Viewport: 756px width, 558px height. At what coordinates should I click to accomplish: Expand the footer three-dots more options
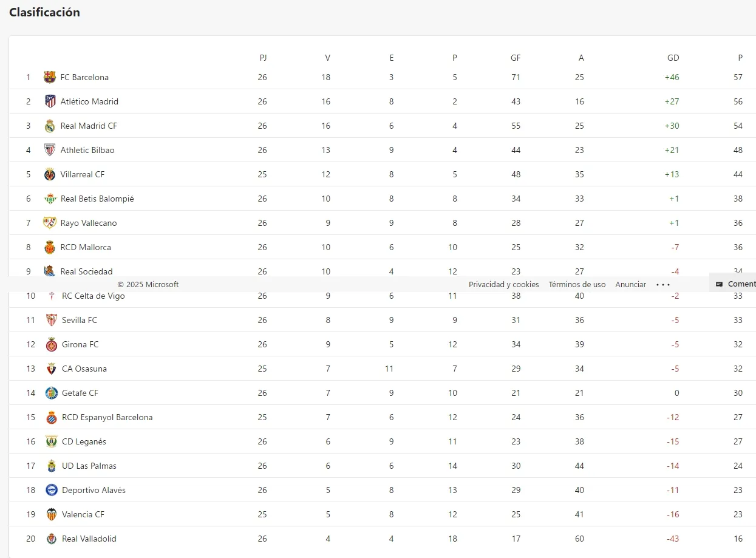663,284
